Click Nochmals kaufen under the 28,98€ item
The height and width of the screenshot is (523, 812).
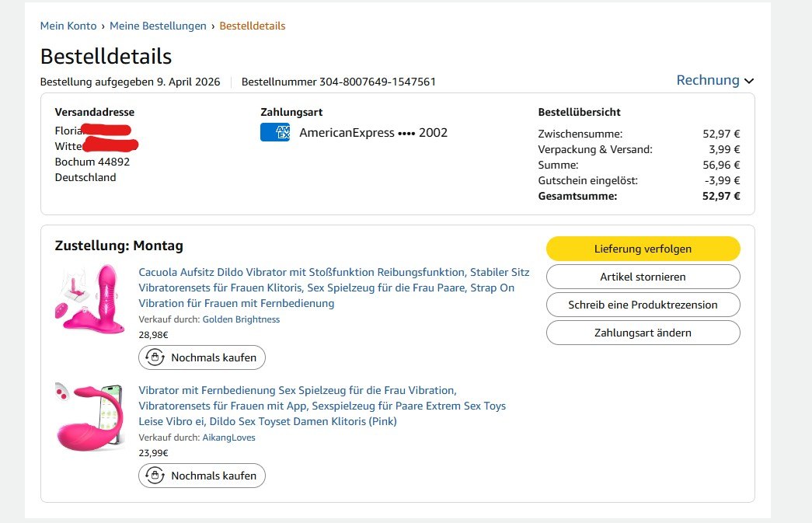tap(202, 357)
